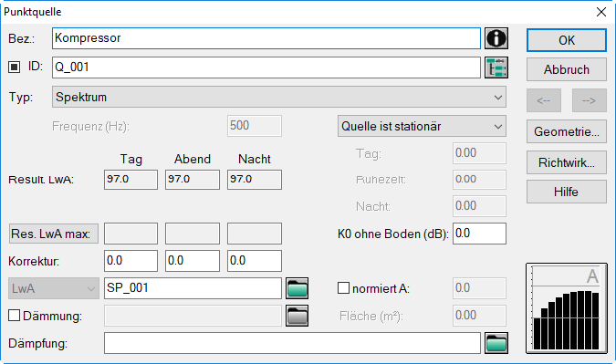The image size is (616, 364).
Task: Open the ID tree structure icon
Action: [x=496, y=68]
